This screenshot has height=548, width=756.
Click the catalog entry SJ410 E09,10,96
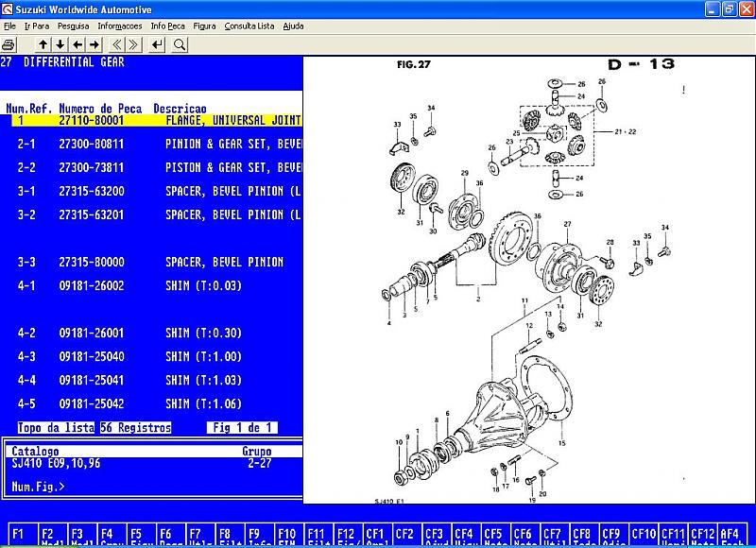click(56, 463)
